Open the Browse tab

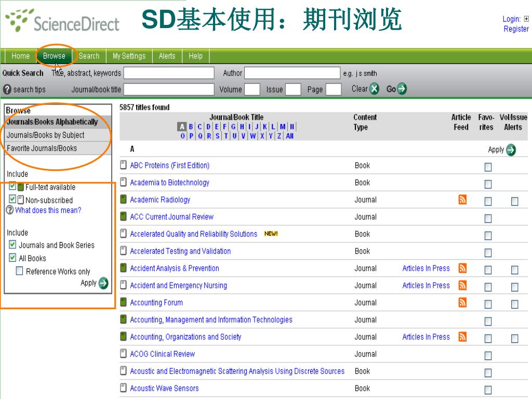(54, 56)
